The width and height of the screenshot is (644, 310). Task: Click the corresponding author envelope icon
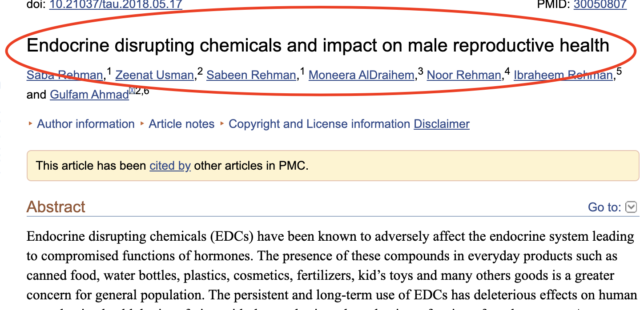tap(132, 91)
